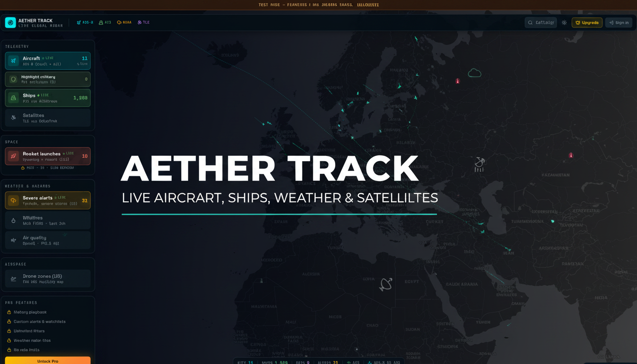
Task: Select the TLE source tag in header
Action: (143, 23)
